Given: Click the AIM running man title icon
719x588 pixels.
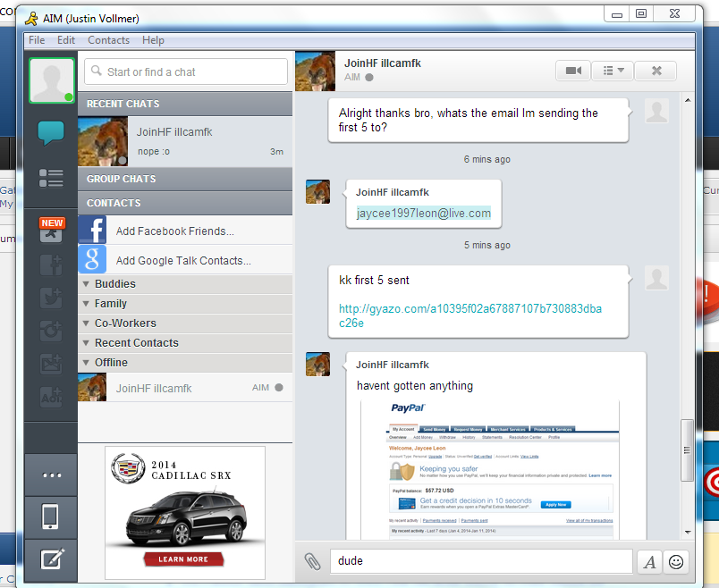Looking at the screenshot, I should point(31,19).
